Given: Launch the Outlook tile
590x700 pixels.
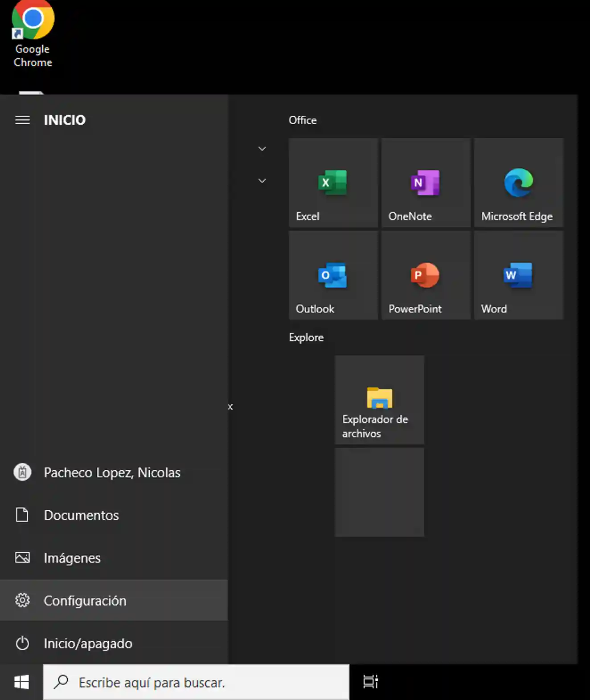Looking at the screenshot, I should 333,275.
